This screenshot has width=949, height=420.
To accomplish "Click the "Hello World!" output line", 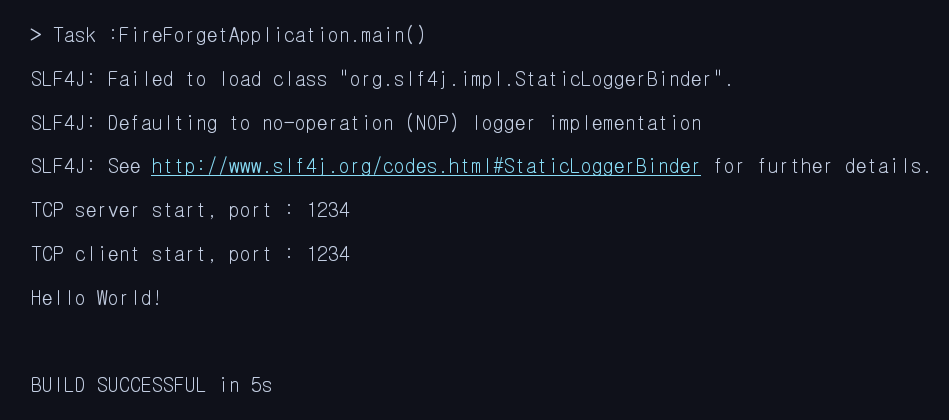I will point(96,298).
